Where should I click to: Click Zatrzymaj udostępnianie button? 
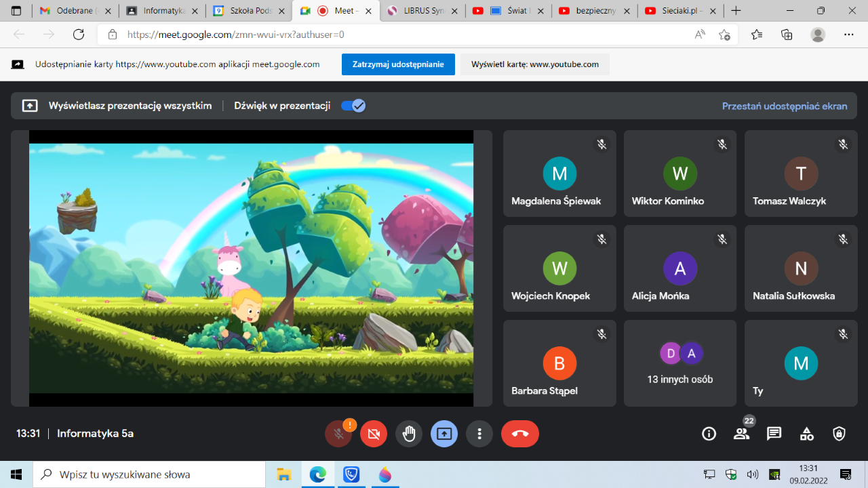pyautogui.click(x=398, y=64)
